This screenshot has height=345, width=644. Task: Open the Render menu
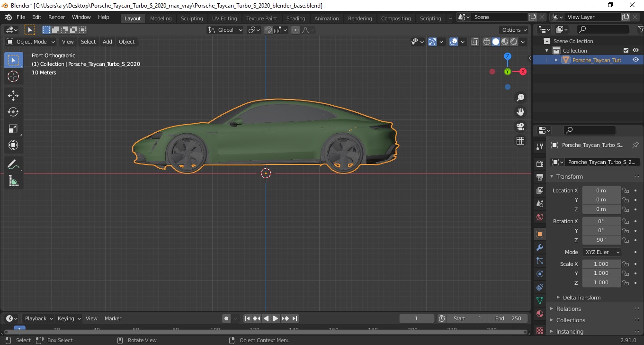(57, 17)
